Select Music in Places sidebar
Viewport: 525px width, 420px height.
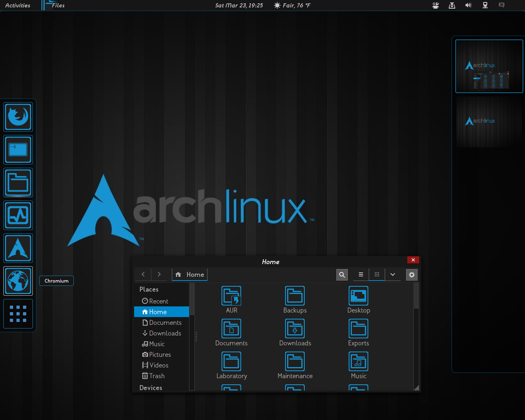(x=162, y=344)
